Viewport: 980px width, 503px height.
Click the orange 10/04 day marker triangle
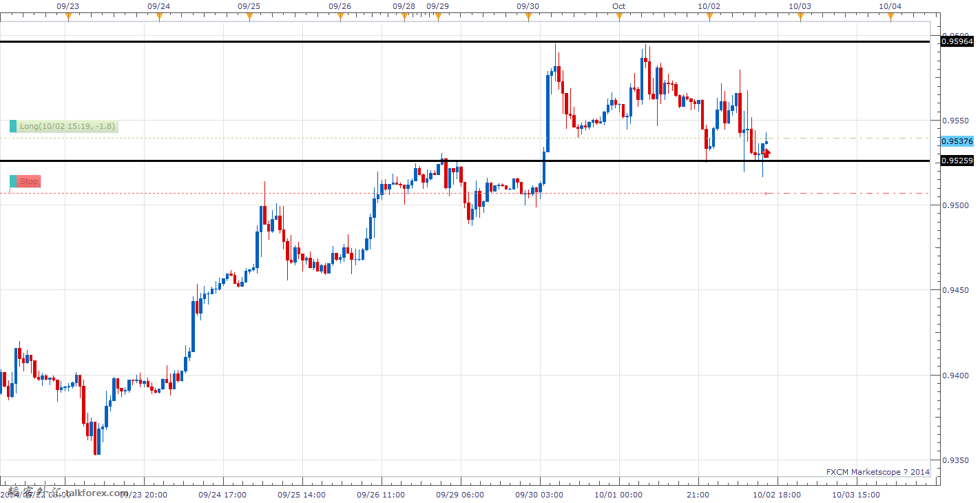pyautogui.click(x=890, y=17)
